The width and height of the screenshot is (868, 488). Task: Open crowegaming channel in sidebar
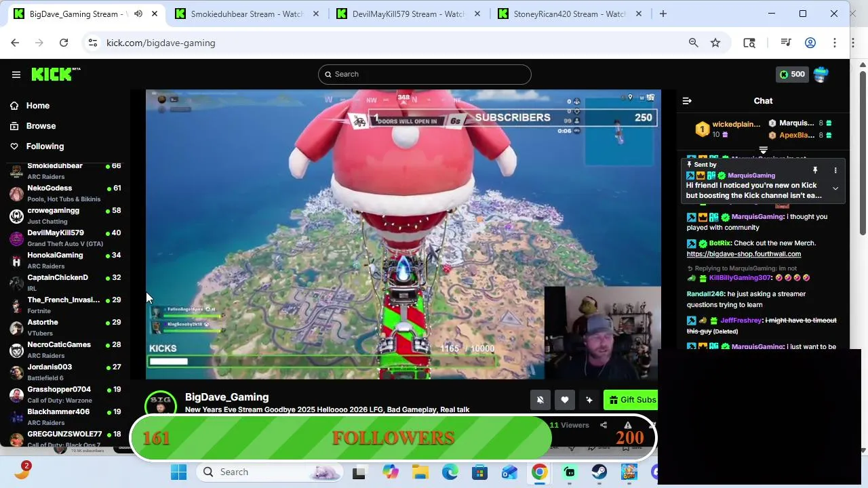point(64,216)
